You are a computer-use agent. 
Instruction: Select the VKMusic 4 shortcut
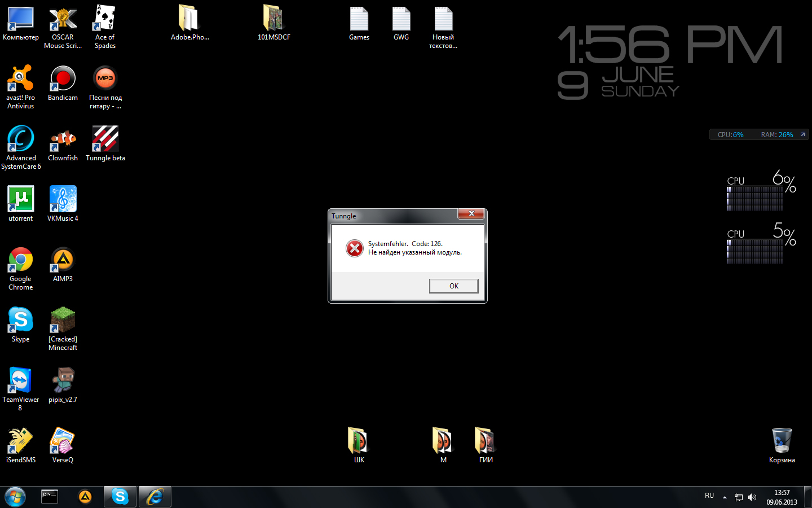[x=63, y=205]
